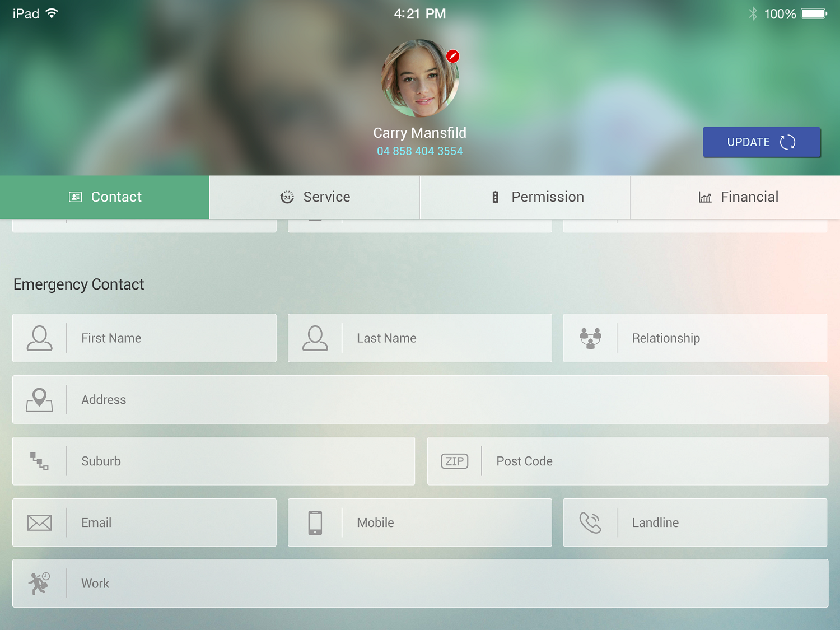
Task: Focus the Relationship field
Action: click(x=695, y=338)
